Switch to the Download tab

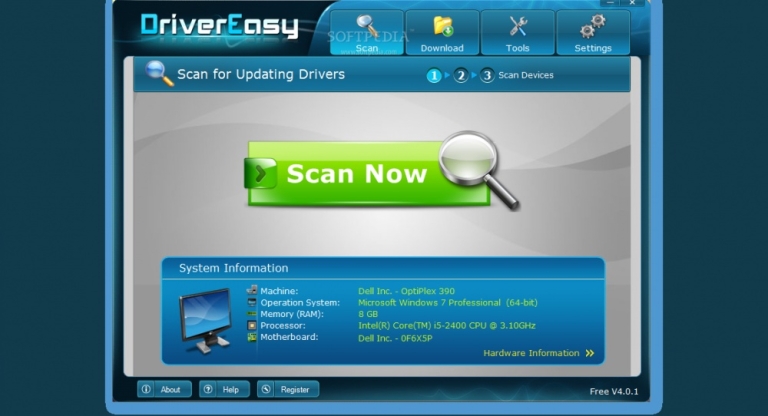(x=442, y=32)
